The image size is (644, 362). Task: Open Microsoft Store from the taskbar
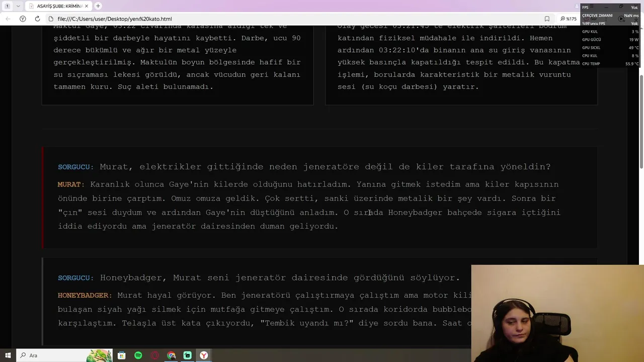(122, 355)
